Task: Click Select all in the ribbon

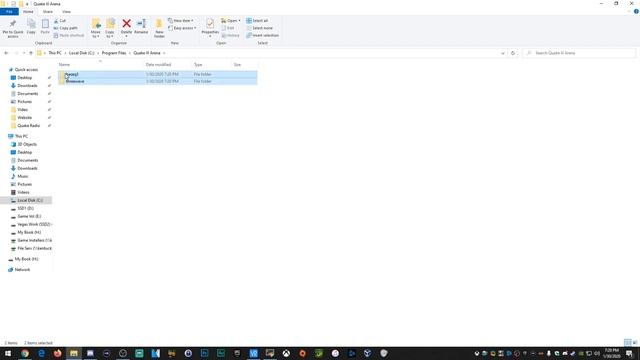Action: click(257, 20)
